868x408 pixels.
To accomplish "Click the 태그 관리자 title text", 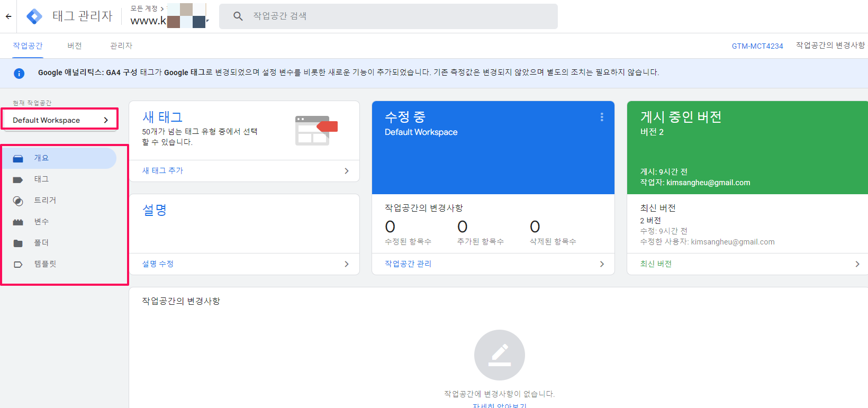I will click(83, 16).
